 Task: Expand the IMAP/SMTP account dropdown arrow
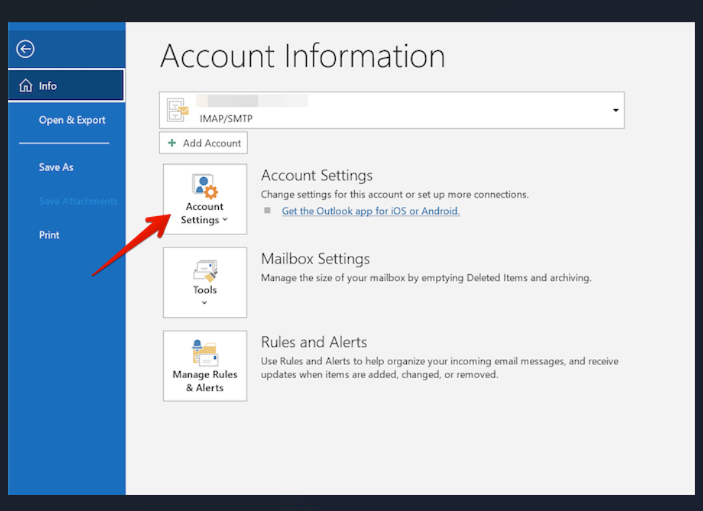(616, 110)
